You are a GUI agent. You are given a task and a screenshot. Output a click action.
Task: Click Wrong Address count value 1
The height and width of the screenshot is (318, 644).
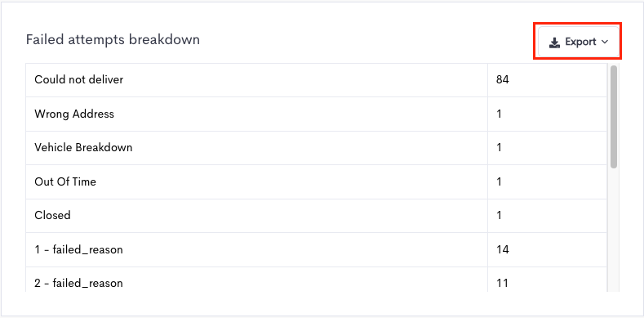tap(499, 114)
